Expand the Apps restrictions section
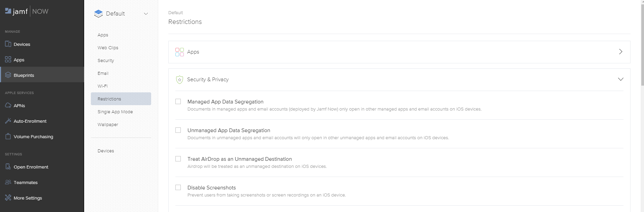This screenshot has height=212, width=644. click(x=620, y=52)
